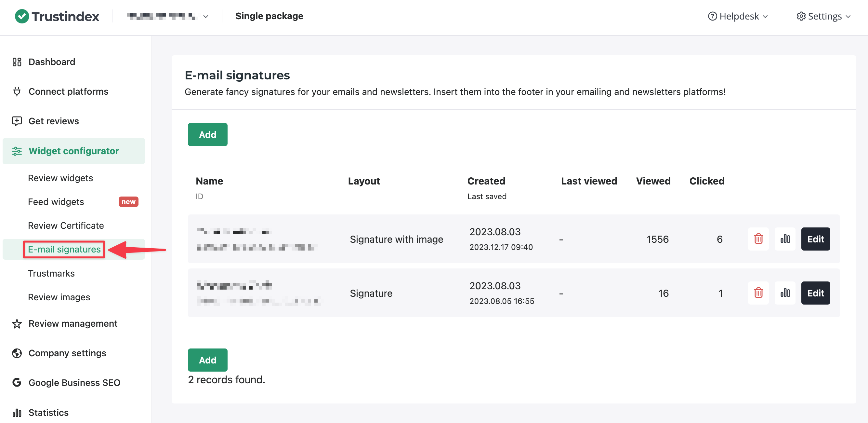Click the E-mail signatures page heading
868x423 pixels.
237,75
